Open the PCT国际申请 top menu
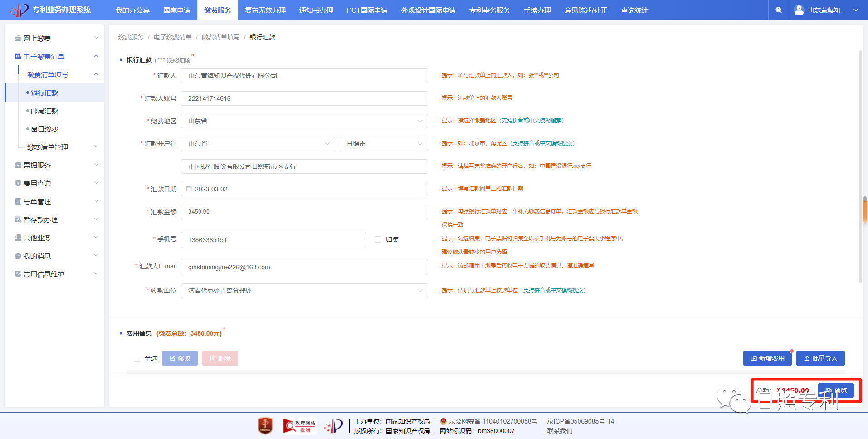The image size is (868, 439). pos(367,10)
